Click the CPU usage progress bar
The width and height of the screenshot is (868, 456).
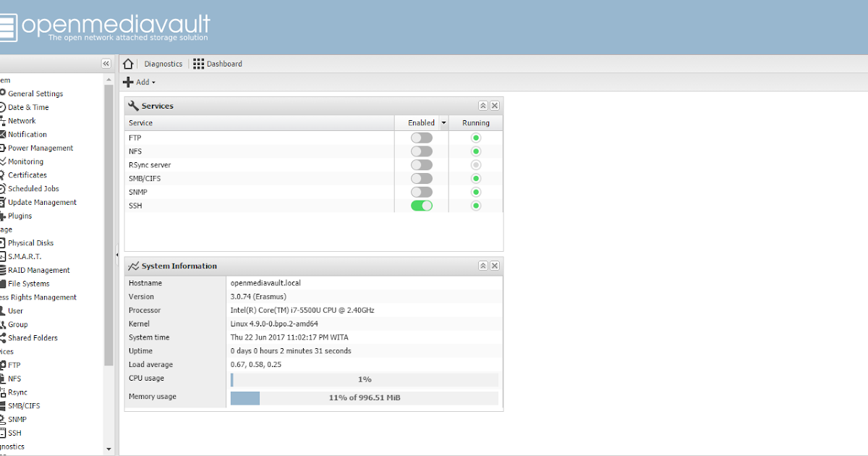[365, 379]
